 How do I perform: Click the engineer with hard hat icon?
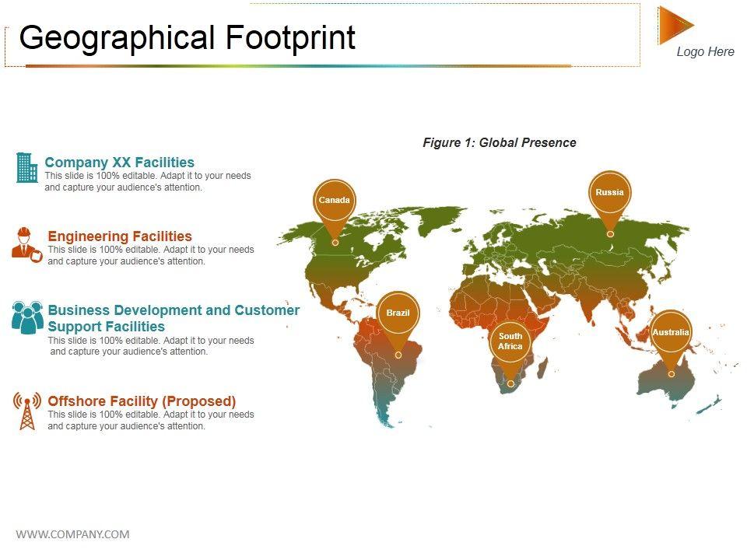(x=27, y=245)
